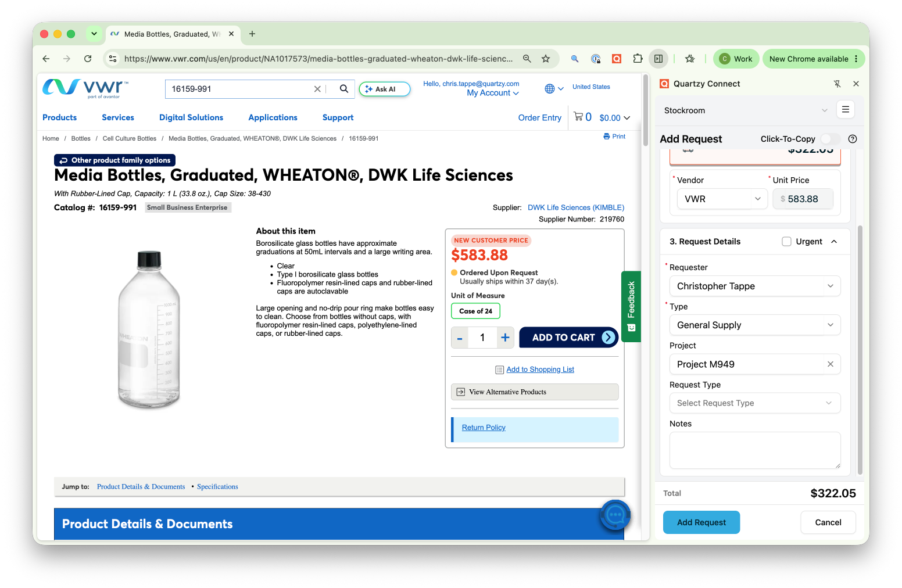Open the Stockroom dropdown
The image size is (902, 588).
(746, 110)
